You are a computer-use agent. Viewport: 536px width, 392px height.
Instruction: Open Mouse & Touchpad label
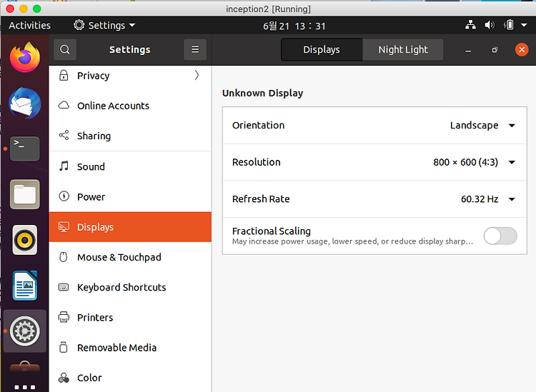(119, 257)
